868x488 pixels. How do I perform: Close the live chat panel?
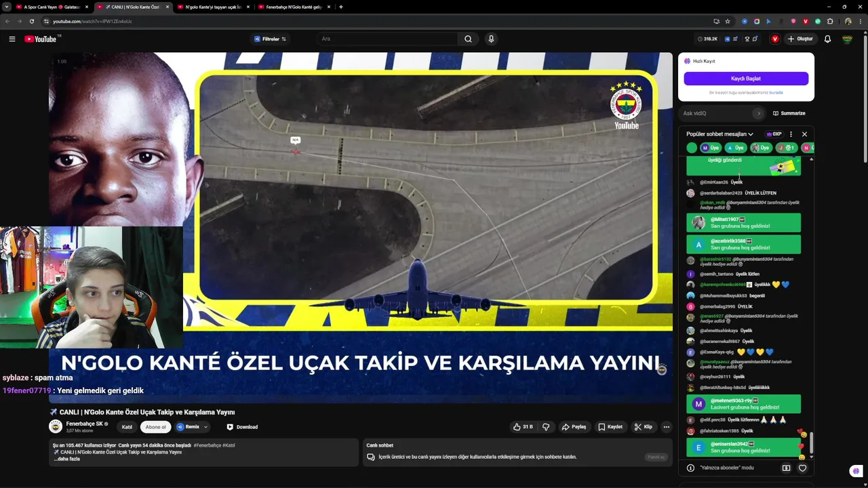(x=804, y=134)
